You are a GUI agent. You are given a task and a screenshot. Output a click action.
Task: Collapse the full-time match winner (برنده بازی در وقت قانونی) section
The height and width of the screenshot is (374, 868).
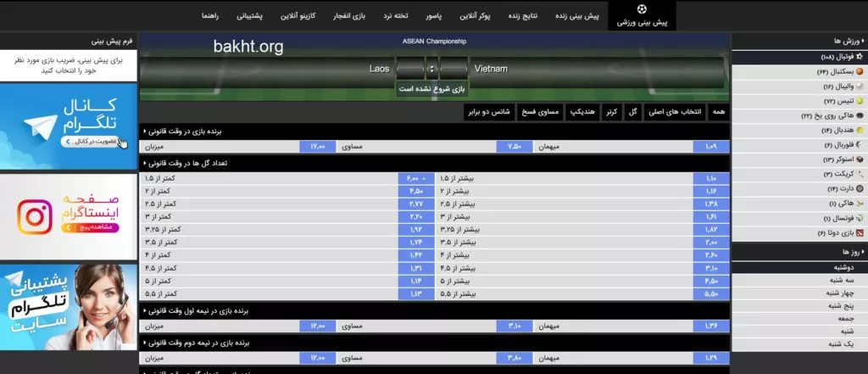pos(143,131)
